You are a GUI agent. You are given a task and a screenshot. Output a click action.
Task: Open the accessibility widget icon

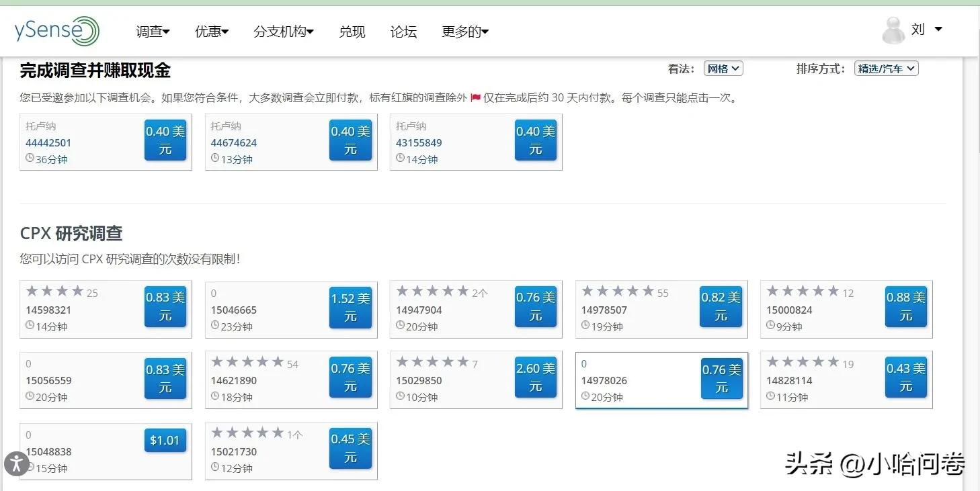[16, 463]
